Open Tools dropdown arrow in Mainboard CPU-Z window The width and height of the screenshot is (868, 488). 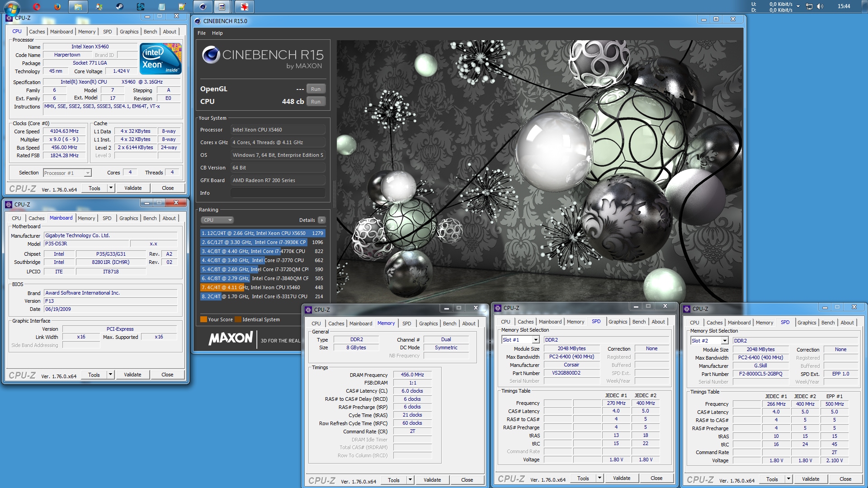[110, 375]
